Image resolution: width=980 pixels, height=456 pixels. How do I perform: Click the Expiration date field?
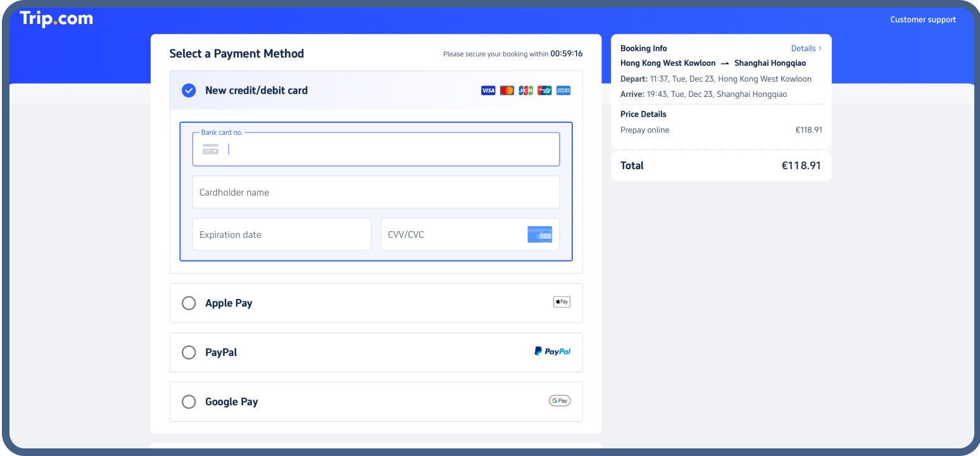[x=282, y=234]
